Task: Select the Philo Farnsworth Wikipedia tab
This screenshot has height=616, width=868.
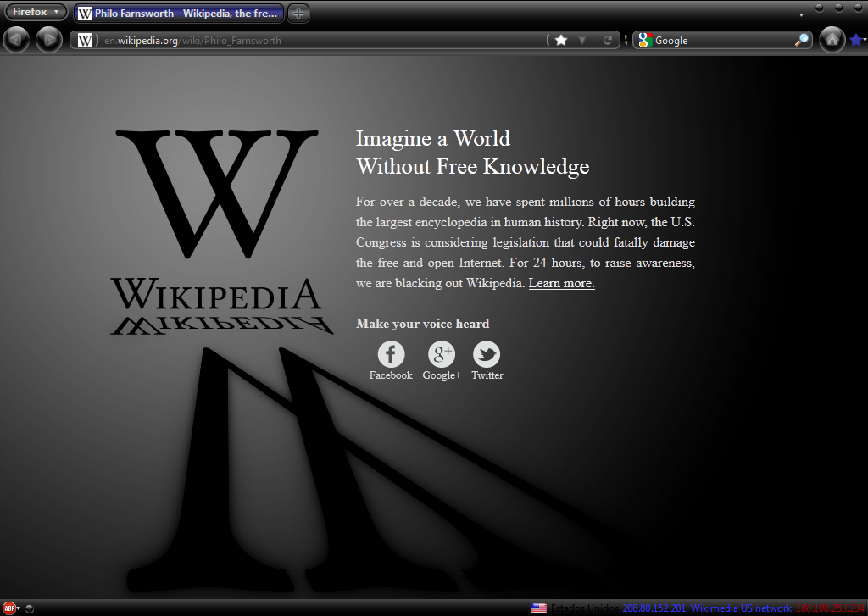Action: [x=178, y=14]
